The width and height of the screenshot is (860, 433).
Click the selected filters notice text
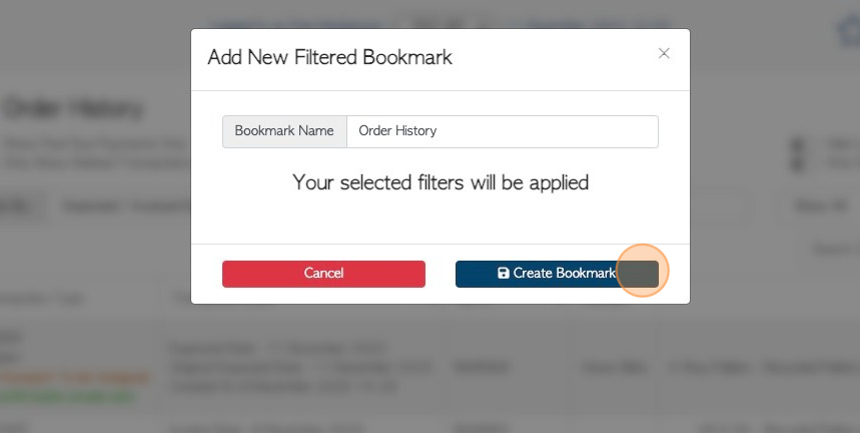(440, 182)
